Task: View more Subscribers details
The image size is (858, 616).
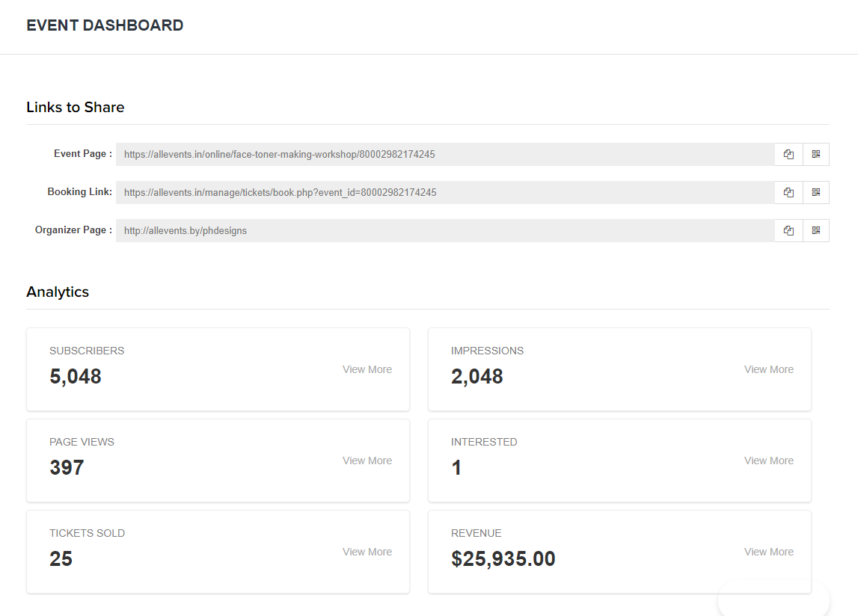Action: tap(367, 369)
